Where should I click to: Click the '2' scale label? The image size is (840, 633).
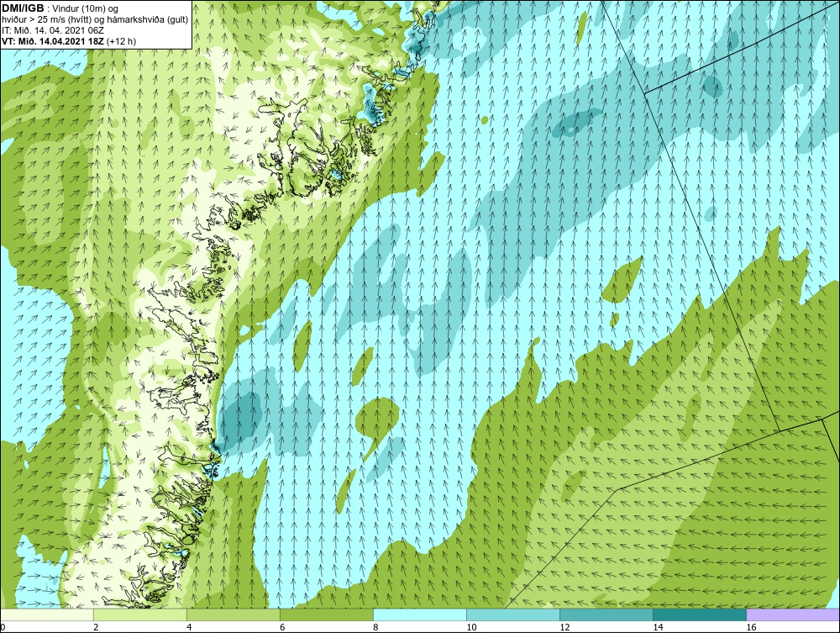point(96,627)
